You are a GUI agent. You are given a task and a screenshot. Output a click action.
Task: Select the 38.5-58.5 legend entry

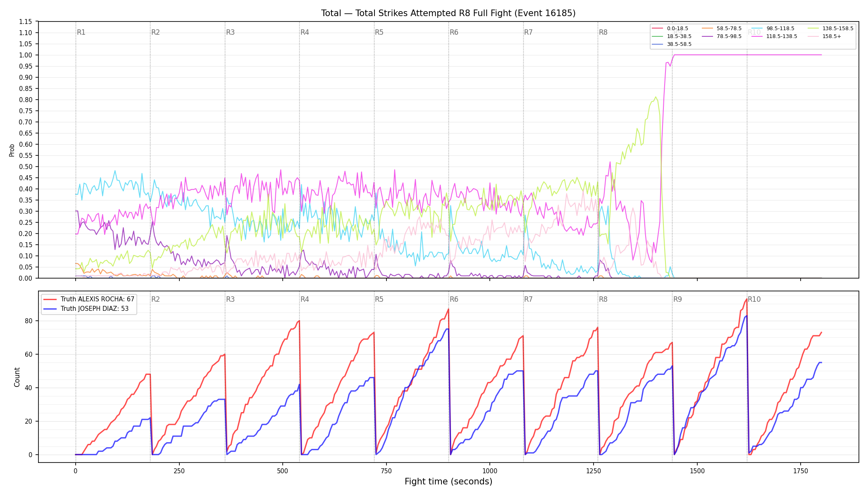[671, 44]
